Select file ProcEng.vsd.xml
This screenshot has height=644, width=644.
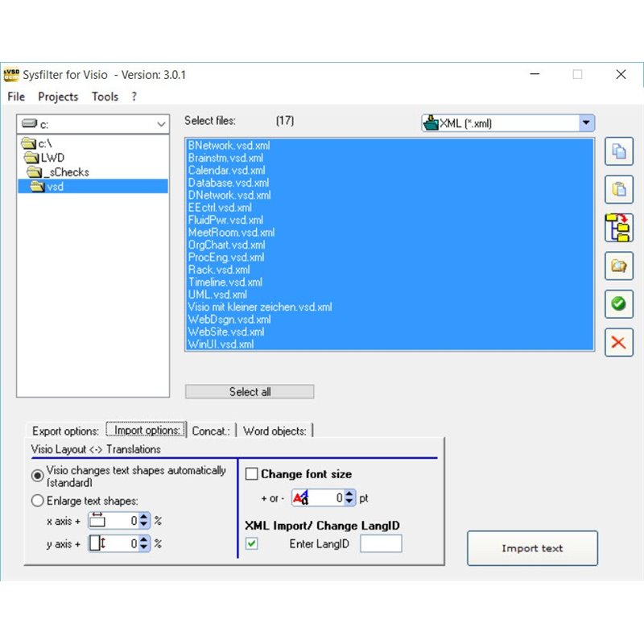[x=390, y=257]
